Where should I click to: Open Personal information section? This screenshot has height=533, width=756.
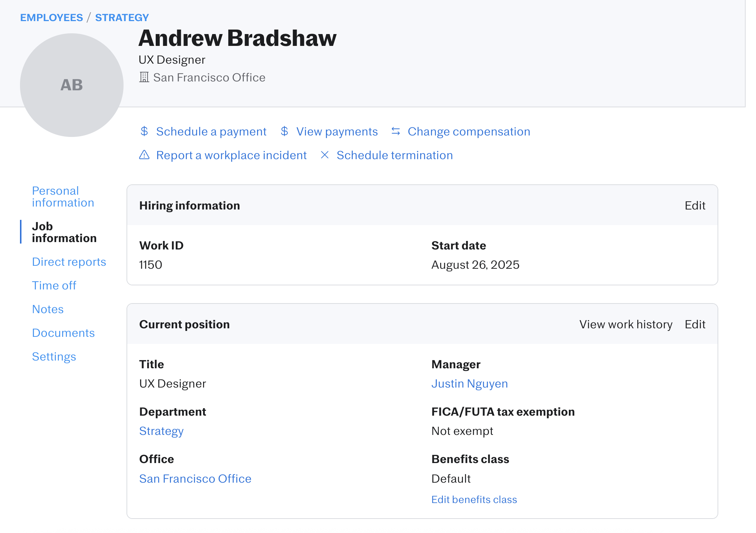point(63,197)
